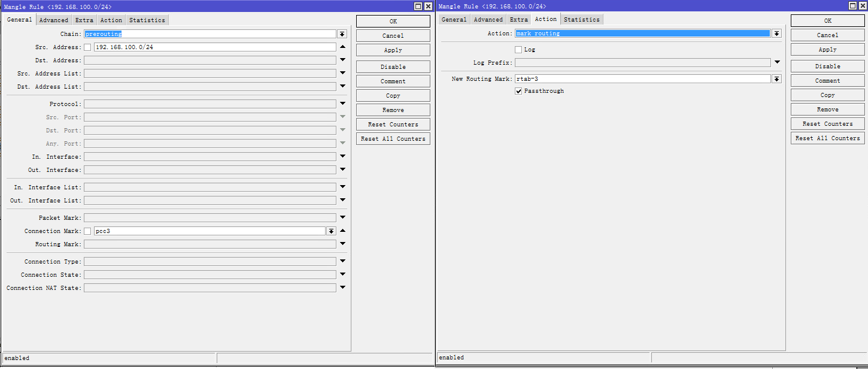868x369 pixels.
Task: Open Statistics tab in Action window
Action: 581,20
